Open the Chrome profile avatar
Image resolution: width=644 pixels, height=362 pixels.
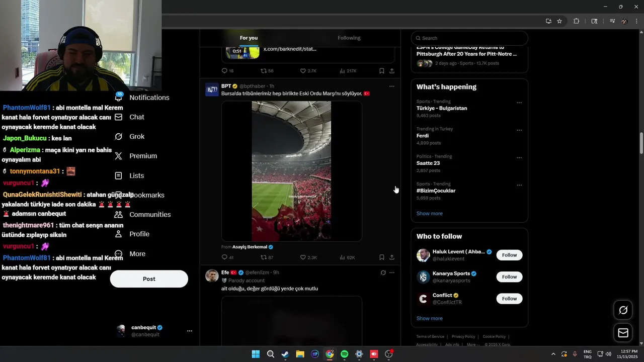pos(624,21)
